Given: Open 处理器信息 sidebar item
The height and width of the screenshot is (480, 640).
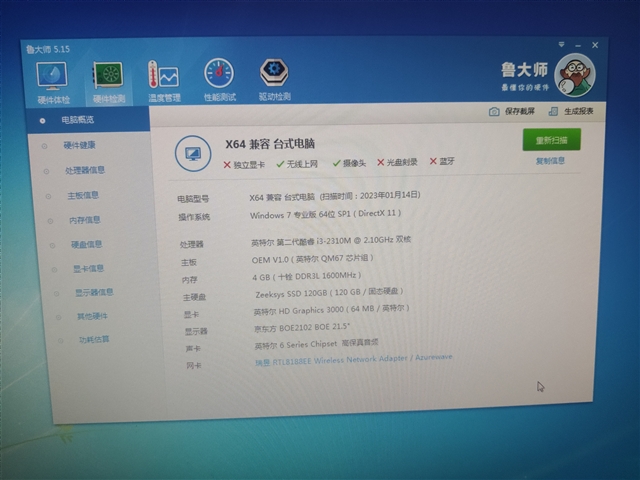Looking at the screenshot, I should (85, 170).
